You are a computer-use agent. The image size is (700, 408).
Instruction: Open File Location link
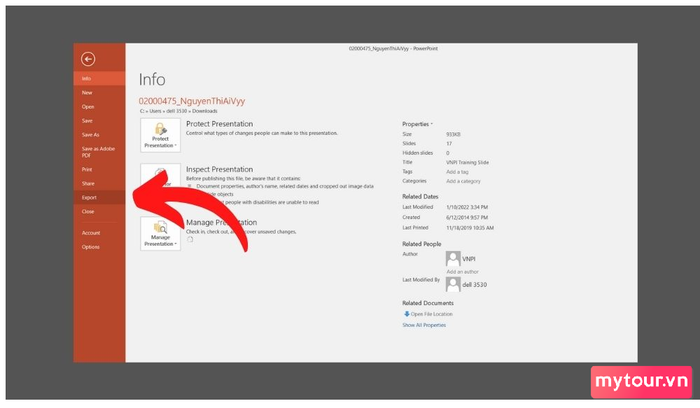click(x=428, y=314)
